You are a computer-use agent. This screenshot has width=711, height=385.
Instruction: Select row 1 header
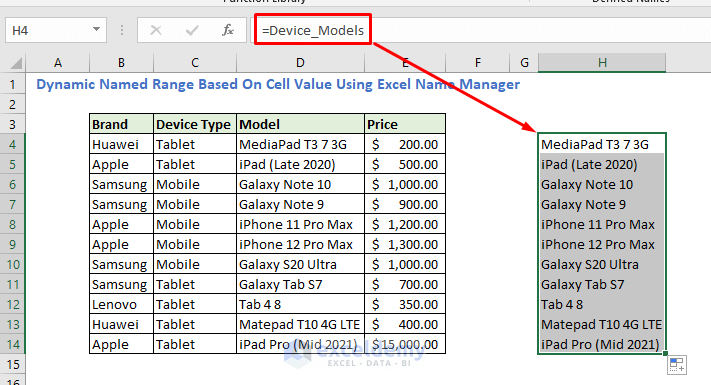(13, 84)
